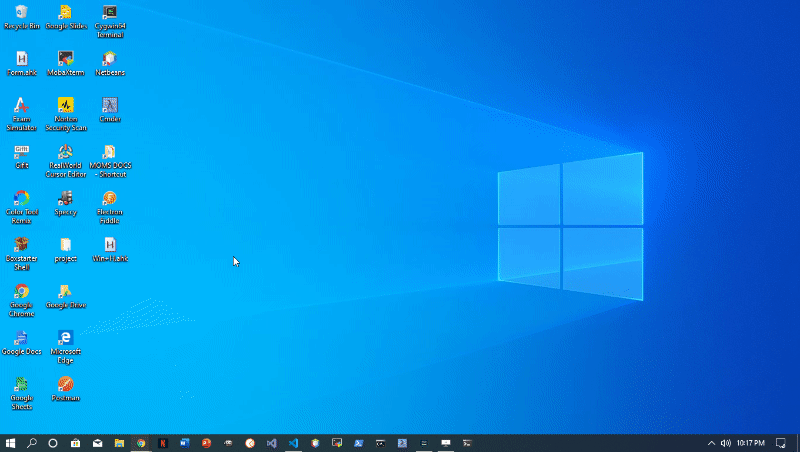Open the Action Center notifications
This screenshot has height=452, width=800.
(x=781, y=443)
